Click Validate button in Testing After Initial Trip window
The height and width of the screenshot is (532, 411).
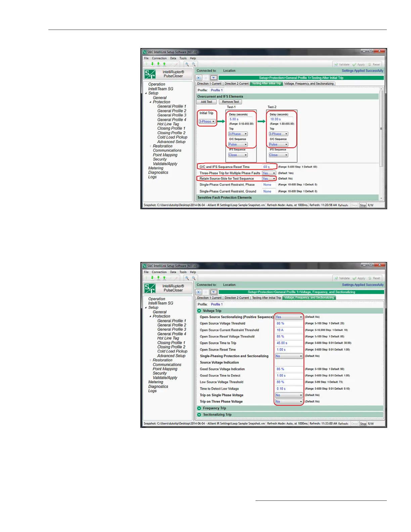tap(341, 64)
